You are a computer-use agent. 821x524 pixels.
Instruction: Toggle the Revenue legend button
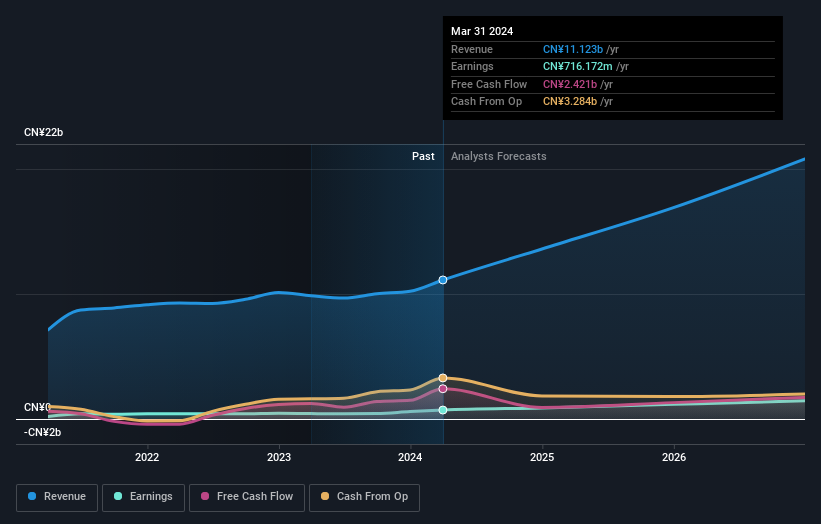(57, 497)
